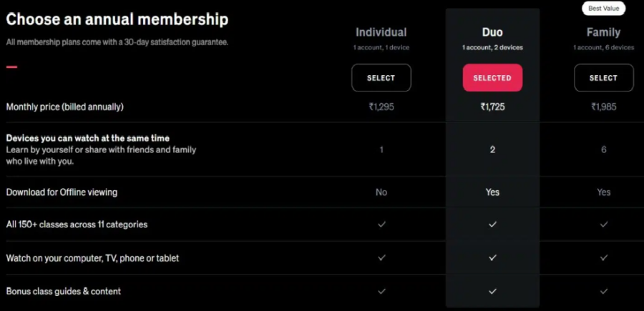The height and width of the screenshot is (311, 644).
Task: Click Duo checkmark for 150+ classes
Action: coord(492,224)
